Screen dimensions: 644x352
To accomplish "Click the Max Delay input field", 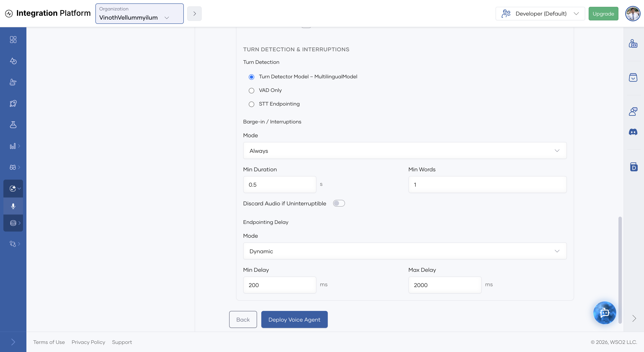I will tap(445, 285).
